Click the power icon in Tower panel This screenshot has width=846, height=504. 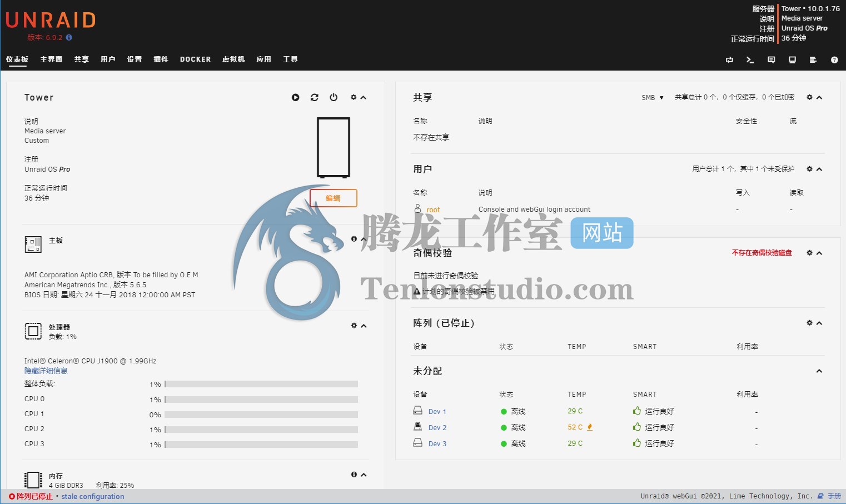pos(334,98)
